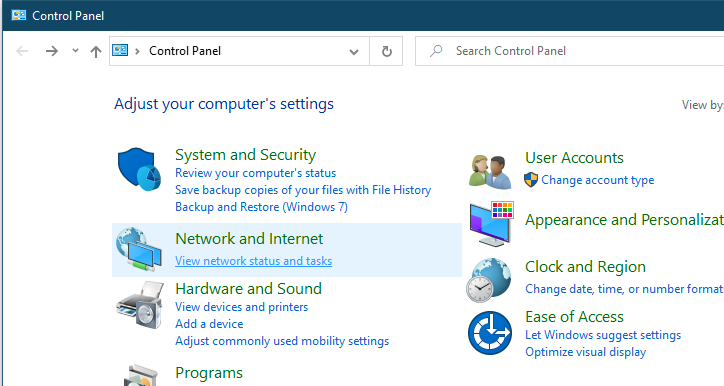Open the User Accounts people icon
The height and width of the screenshot is (386, 724).
coord(490,172)
